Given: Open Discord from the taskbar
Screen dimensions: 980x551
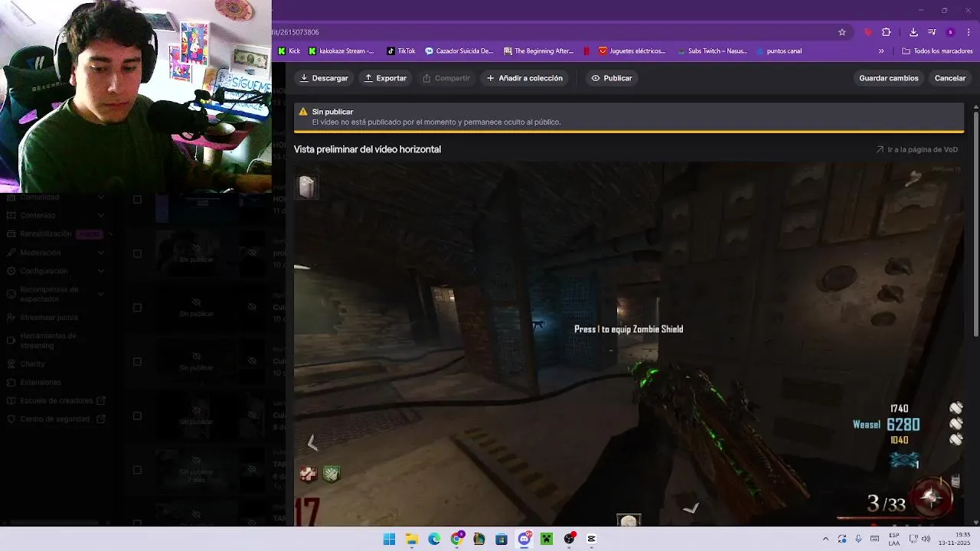Looking at the screenshot, I should click(524, 539).
